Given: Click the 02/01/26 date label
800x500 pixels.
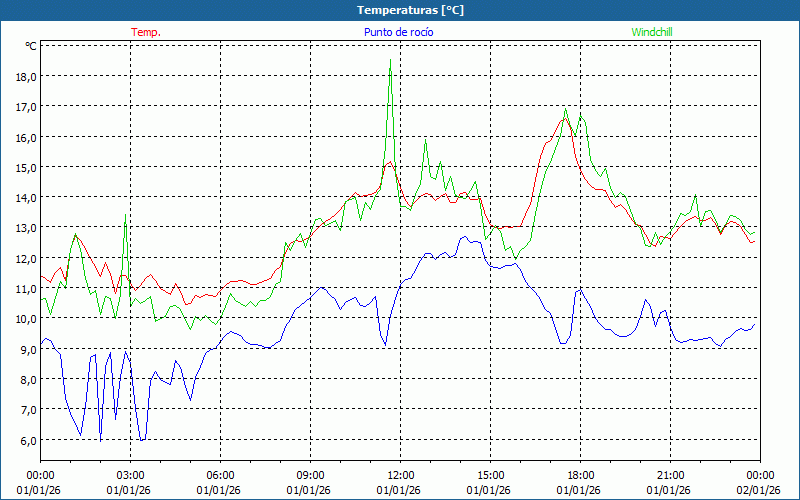Looking at the screenshot, I should pos(759,489).
